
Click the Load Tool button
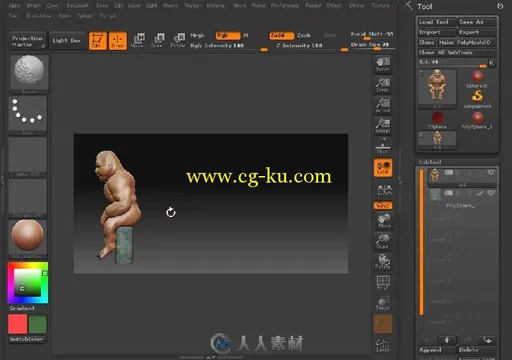pos(437,22)
